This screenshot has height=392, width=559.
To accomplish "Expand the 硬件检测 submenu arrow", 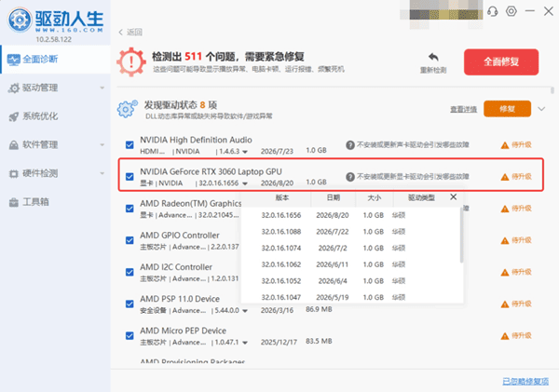I will pyautogui.click(x=102, y=173).
